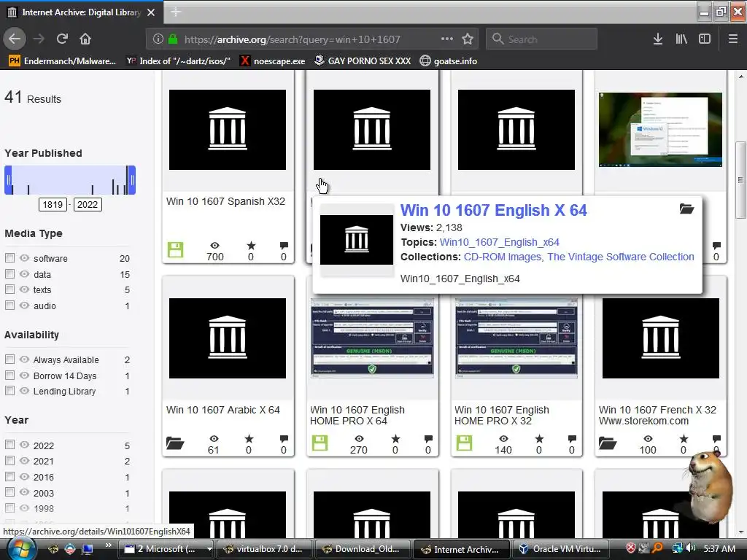This screenshot has width=747, height=560.
Task: Tick the 2016 year checkbox
Action: click(x=9, y=476)
